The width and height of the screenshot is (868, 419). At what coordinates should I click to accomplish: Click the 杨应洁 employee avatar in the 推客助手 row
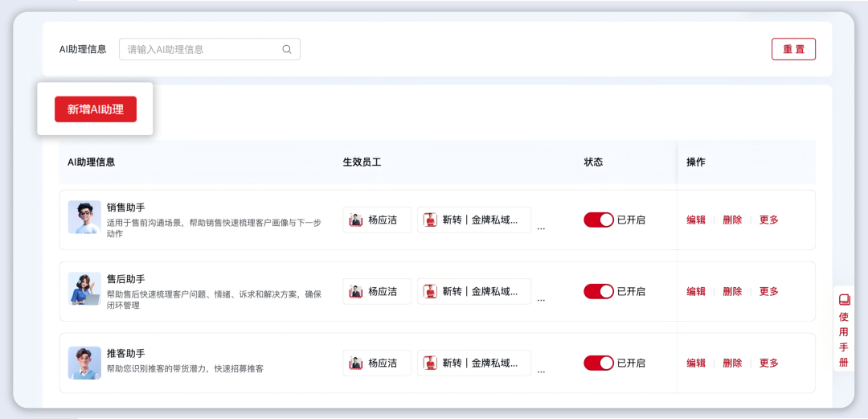pos(356,363)
